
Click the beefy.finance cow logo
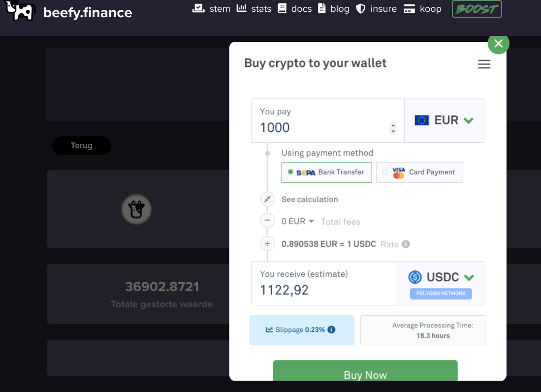(x=20, y=11)
